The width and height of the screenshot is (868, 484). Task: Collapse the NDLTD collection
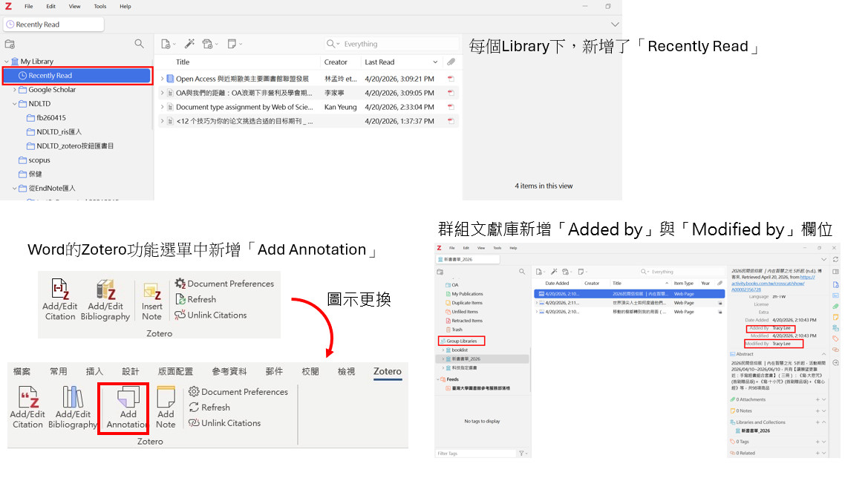tap(15, 104)
